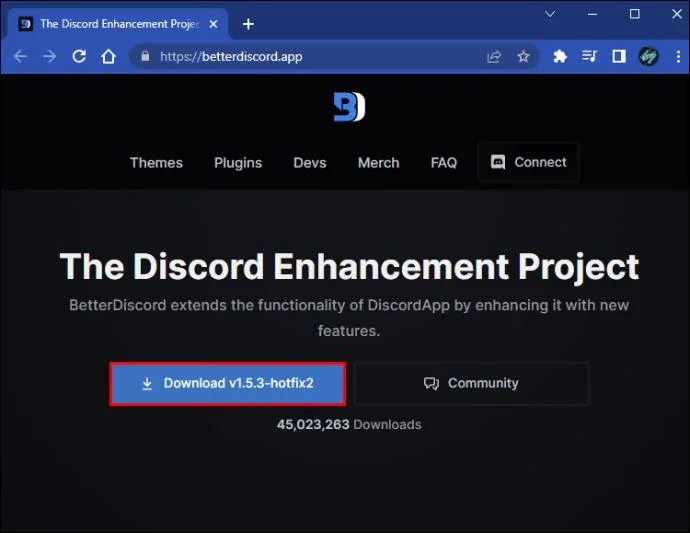This screenshot has width=690, height=533.
Task: Expand the tab search chevron
Action: pos(550,14)
